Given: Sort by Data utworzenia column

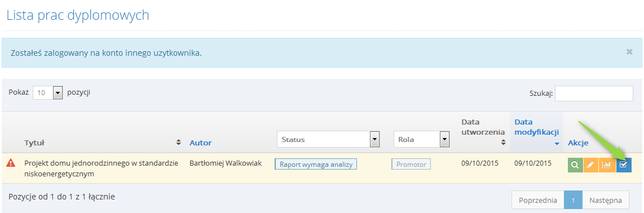Looking at the screenshot, I should tap(483, 132).
